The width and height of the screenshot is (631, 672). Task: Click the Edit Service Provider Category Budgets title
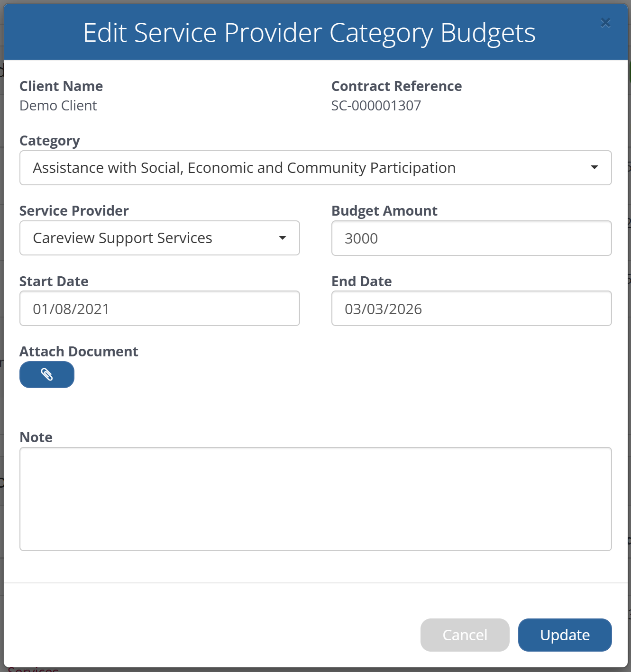click(x=309, y=33)
